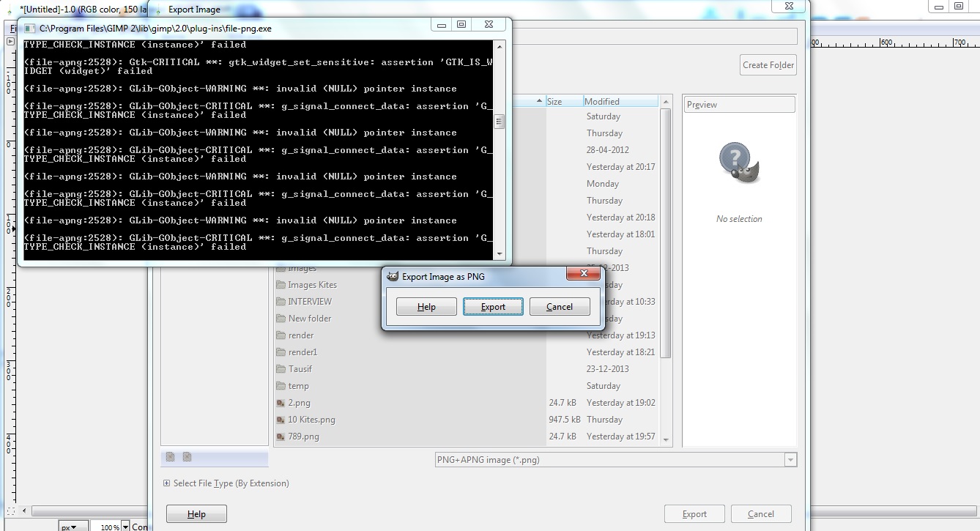
Task: Click the folder icon beside Tausif
Action: coord(281,369)
